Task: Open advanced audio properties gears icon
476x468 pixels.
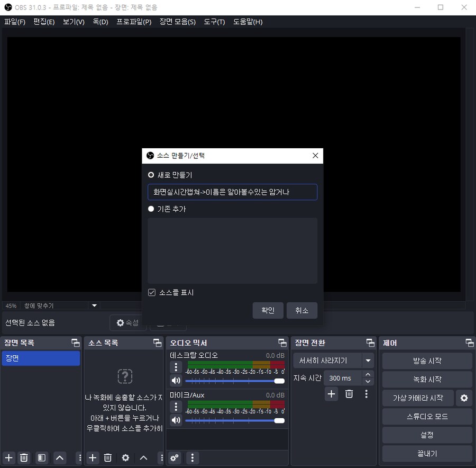Action: [175, 457]
